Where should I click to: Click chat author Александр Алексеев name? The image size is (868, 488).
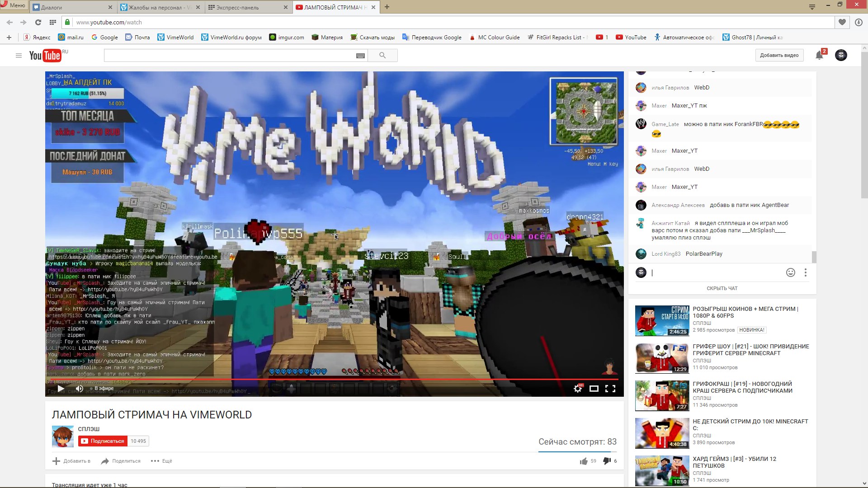pyautogui.click(x=678, y=205)
